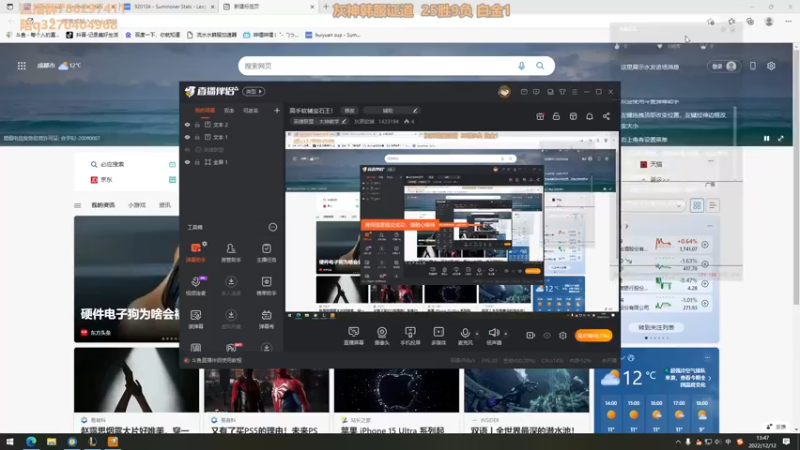Screen dimensions: 800x450
Task: Open the 京东 quick link
Action: (x=102, y=180)
